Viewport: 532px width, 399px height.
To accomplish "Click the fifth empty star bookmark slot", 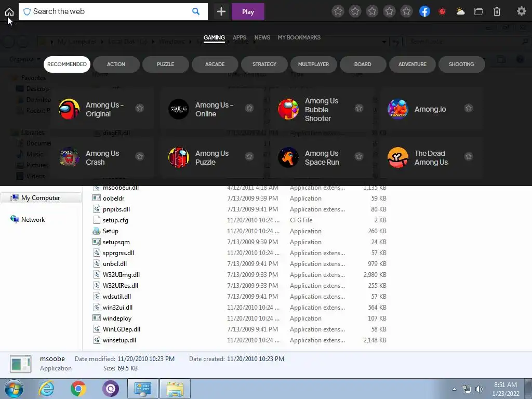I will [x=406, y=11].
